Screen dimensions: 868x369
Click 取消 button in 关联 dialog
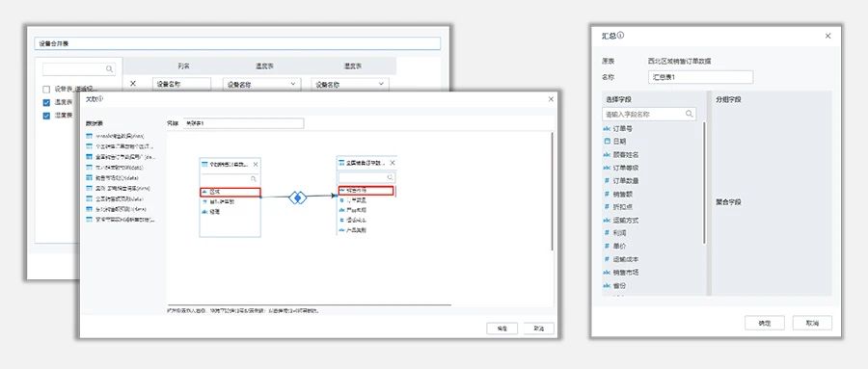[538, 329]
